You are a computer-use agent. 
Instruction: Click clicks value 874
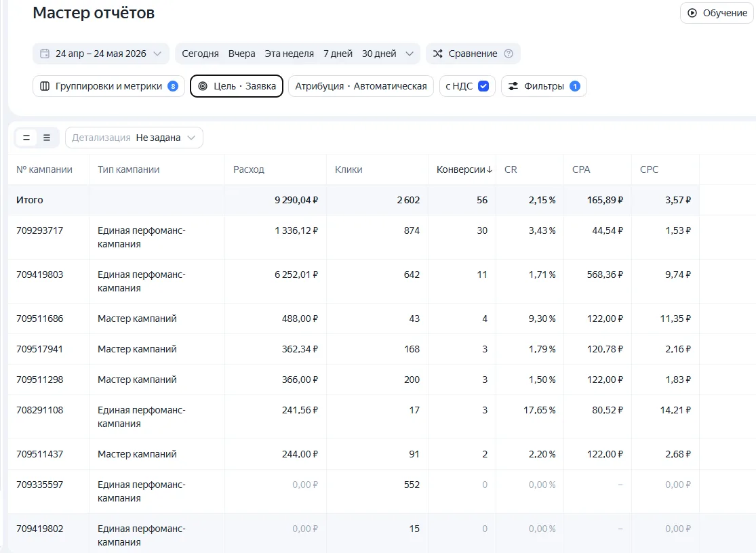coord(412,230)
